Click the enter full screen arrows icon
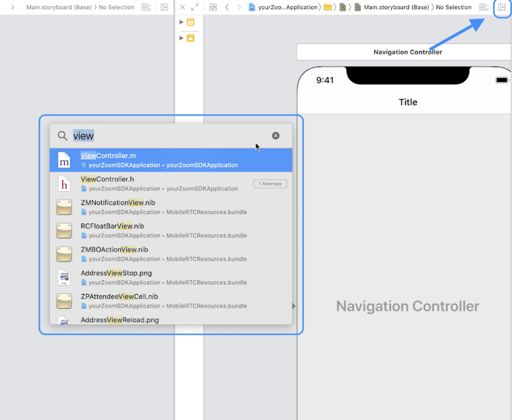This screenshot has height=420, width=512. pyautogui.click(x=195, y=6)
